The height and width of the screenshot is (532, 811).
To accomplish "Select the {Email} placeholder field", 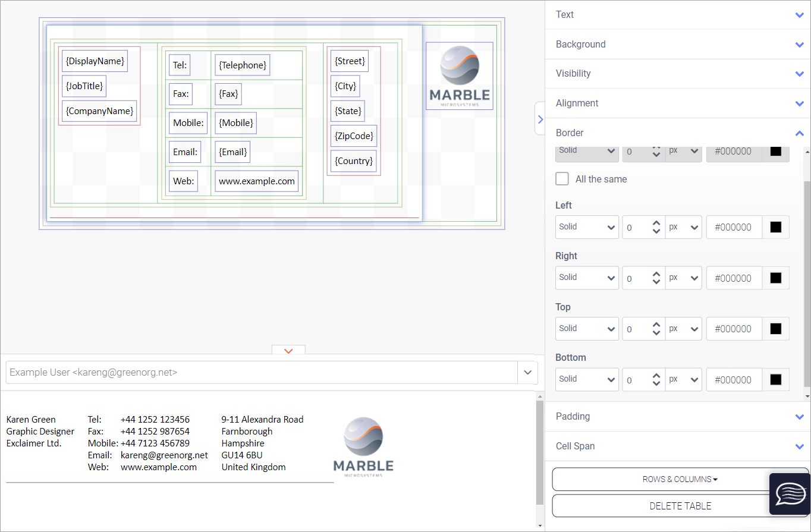I will tap(232, 152).
